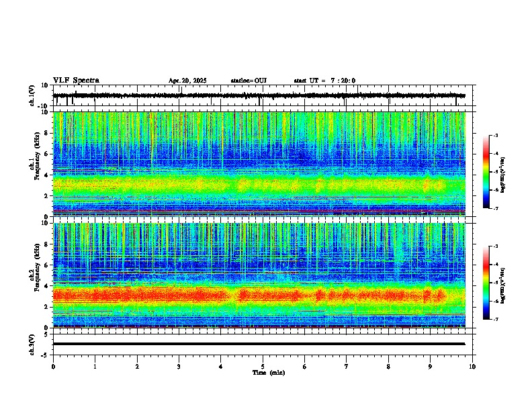Click time axis tick label "10"
Image resolution: width=532 pixels, height=411 pixels.
(472, 367)
